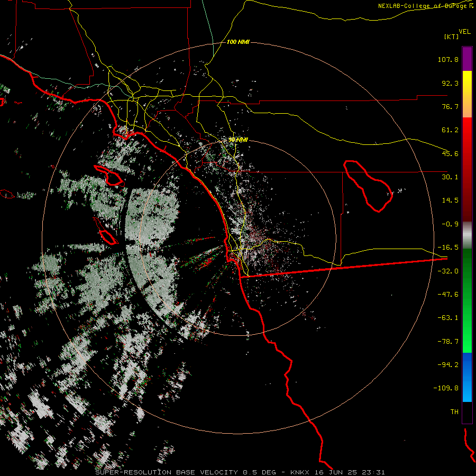476x476 pixels.
Task: Click the Salton Sea outline on the map
Action: (368, 186)
